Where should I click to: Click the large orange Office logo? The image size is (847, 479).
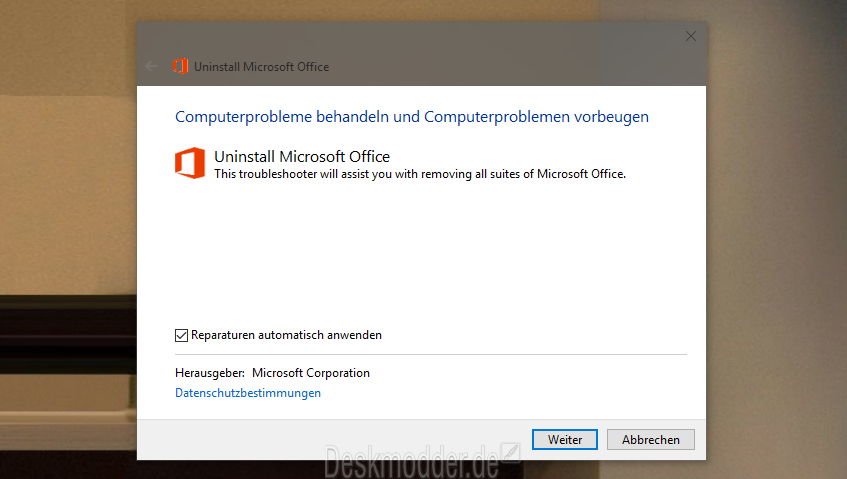click(x=190, y=163)
